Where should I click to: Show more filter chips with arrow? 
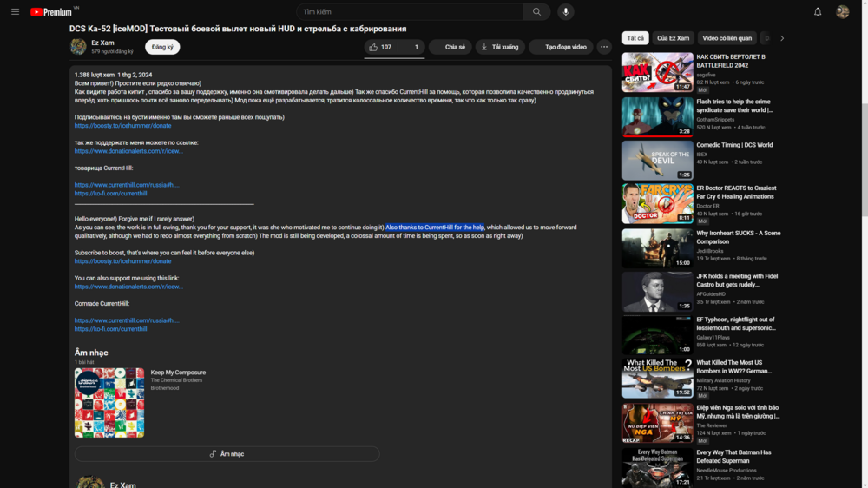pyautogui.click(x=782, y=38)
